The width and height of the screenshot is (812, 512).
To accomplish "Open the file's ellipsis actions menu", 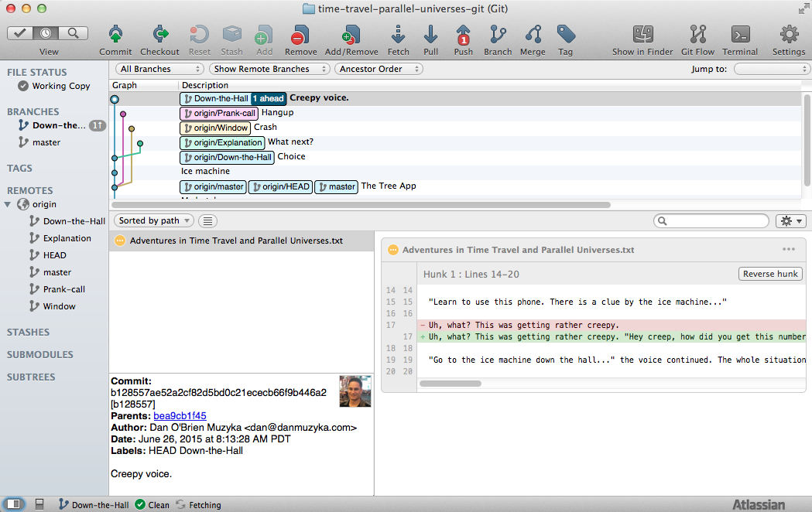I will click(789, 249).
